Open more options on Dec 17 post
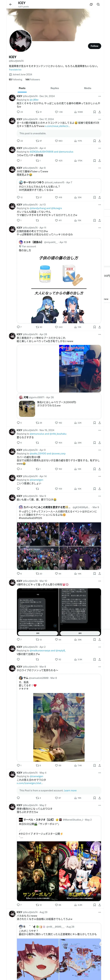110x980 pixels. tap(99, 119)
